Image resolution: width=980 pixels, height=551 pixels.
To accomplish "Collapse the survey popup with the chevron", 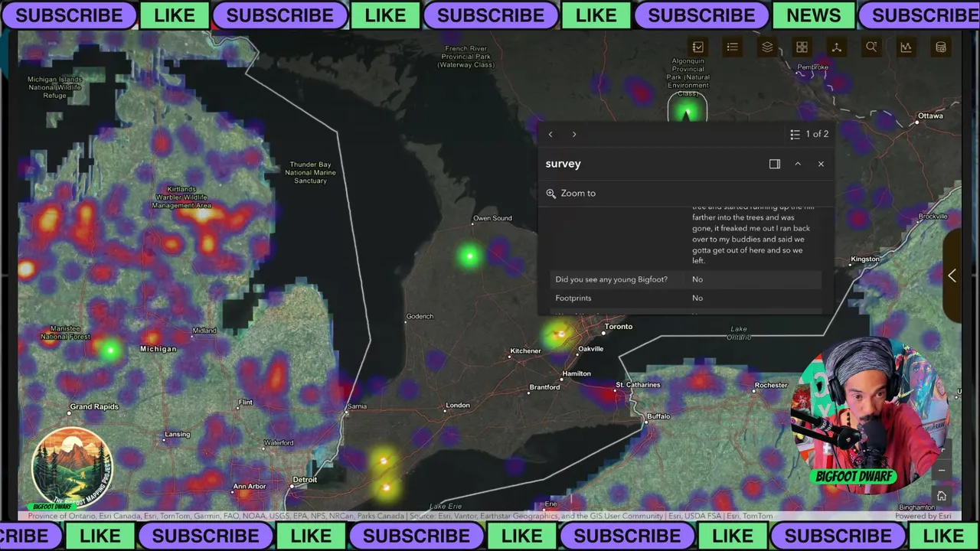I will click(x=798, y=164).
